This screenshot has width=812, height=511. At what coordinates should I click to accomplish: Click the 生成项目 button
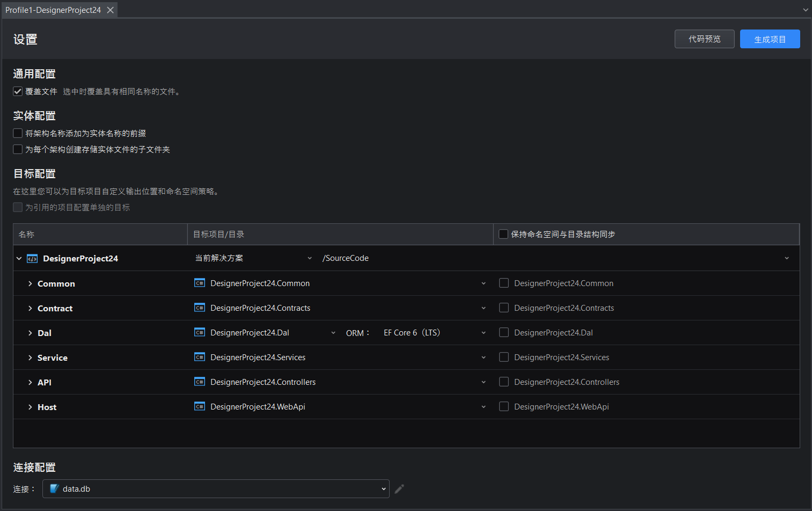coord(770,39)
